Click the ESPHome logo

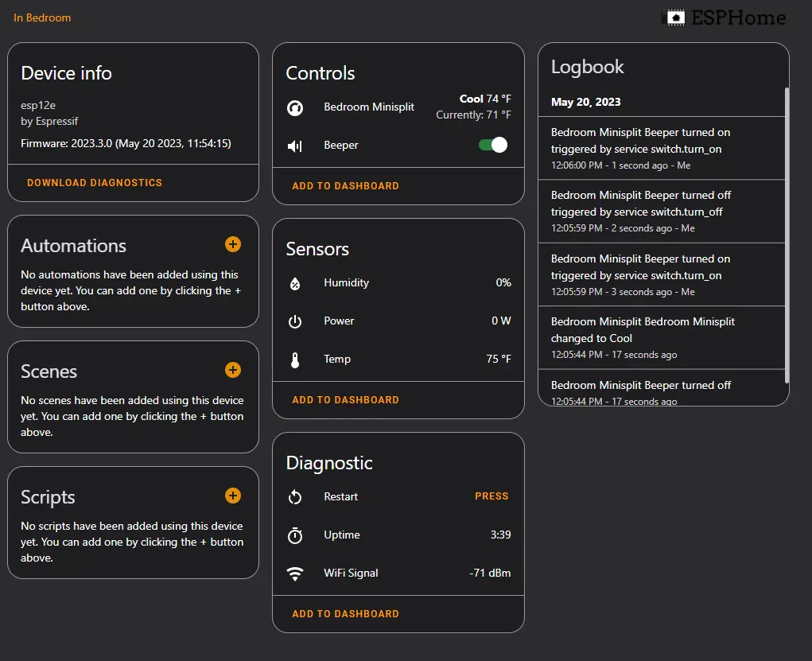pyautogui.click(x=724, y=17)
